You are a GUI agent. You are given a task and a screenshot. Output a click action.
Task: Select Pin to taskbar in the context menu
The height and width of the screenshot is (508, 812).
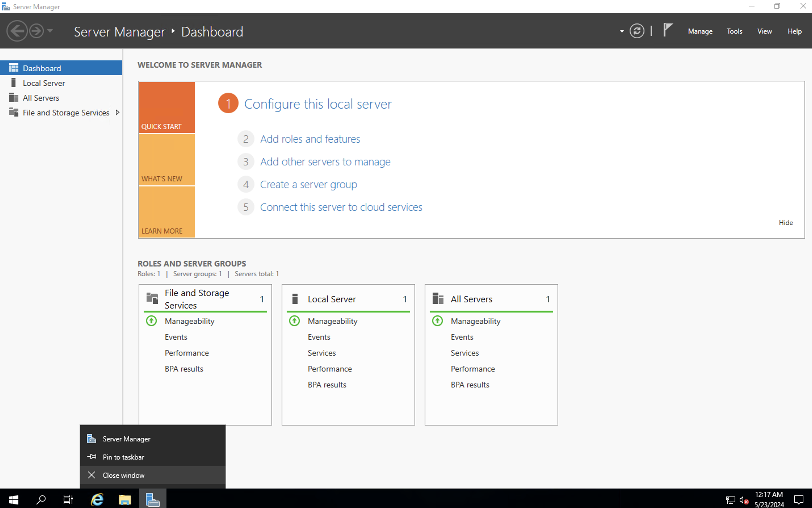124,457
